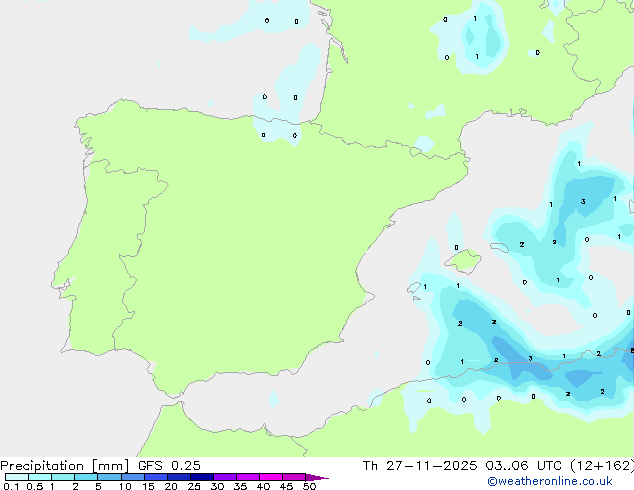This screenshot has width=634, height=490.
Task: Pick the 20–25 mm legend swatch
Action: click(x=179, y=477)
